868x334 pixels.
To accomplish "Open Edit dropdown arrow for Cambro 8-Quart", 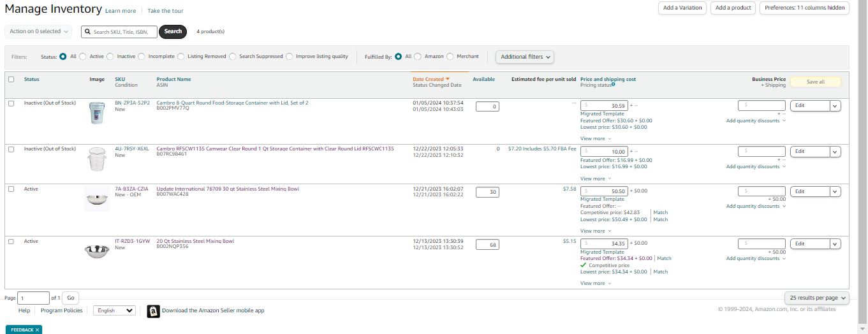I will click(835, 106).
